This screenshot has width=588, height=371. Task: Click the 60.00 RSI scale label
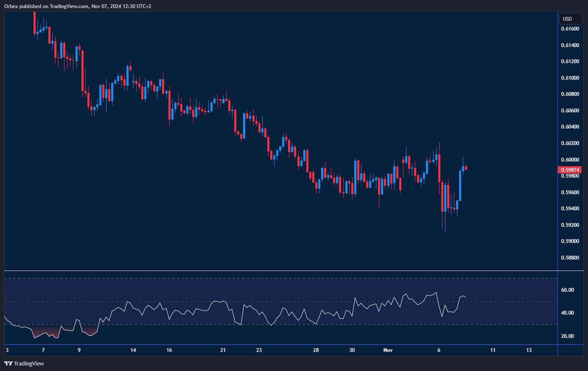[x=567, y=290]
